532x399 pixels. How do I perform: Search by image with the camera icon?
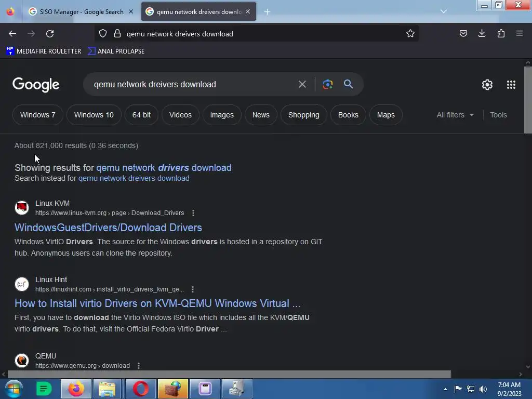pyautogui.click(x=327, y=84)
